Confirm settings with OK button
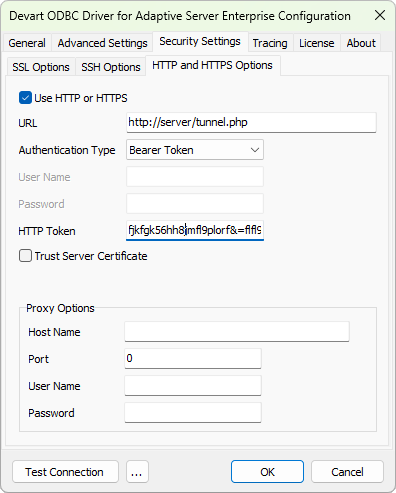Image resolution: width=396 pixels, height=493 pixels. (x=267, y=472)
